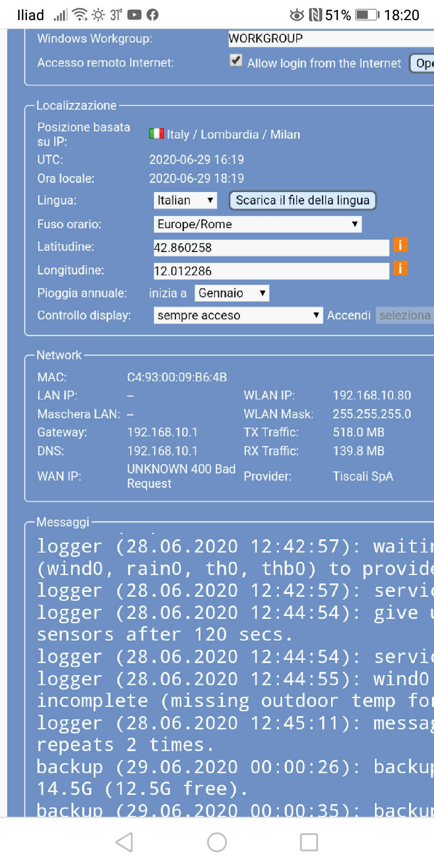The height and width of the screenshot is (868, 434).
Task: Click the partially visible Ope button
Action: 422,63
